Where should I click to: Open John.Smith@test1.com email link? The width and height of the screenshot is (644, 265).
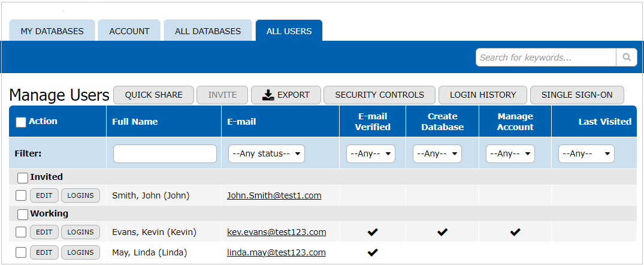[x=274, y=195]
